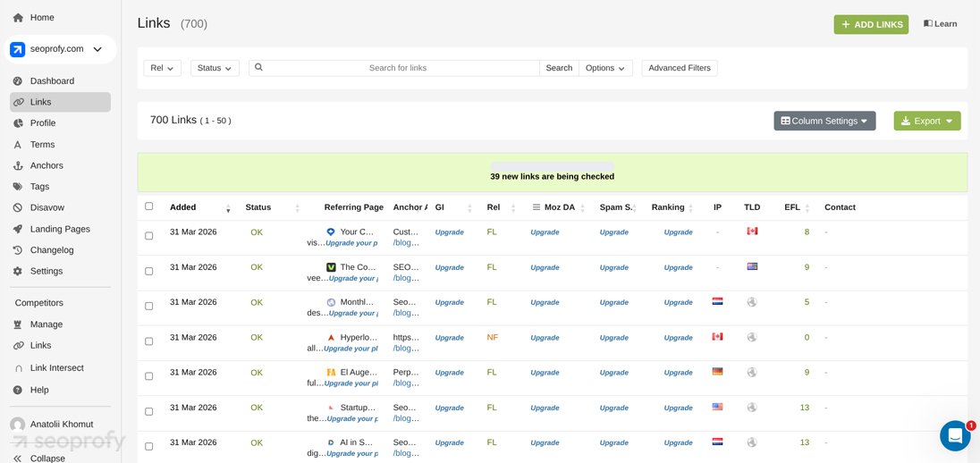
Task: Click the Dashboard gauge icon in sidebar
Action: (18, 81)
